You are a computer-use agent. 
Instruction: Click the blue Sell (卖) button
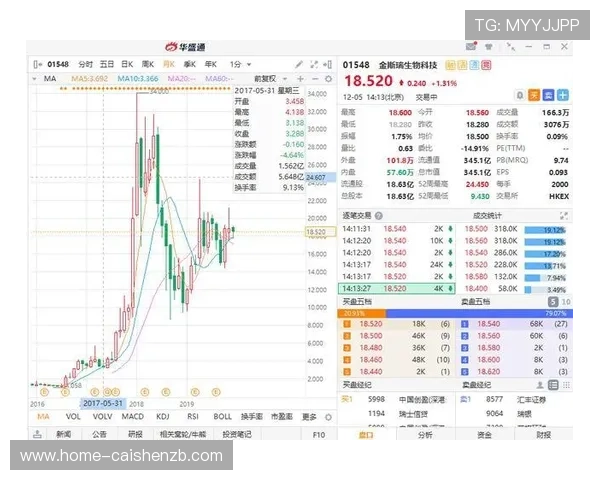(548, 95)
